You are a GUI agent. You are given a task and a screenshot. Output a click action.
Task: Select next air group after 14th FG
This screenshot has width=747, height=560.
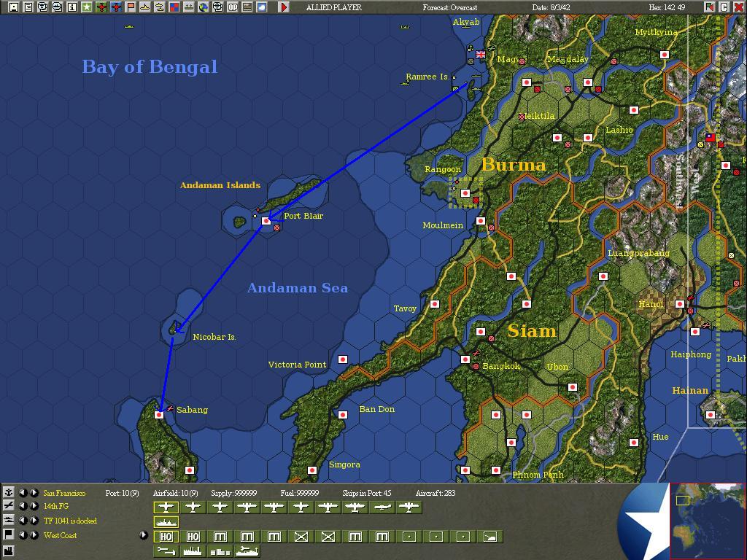point(34,506)
